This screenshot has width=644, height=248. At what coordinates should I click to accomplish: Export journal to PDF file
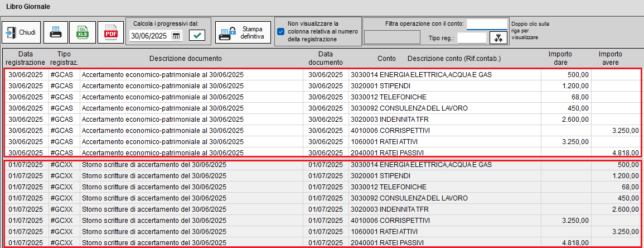[110, 33]
